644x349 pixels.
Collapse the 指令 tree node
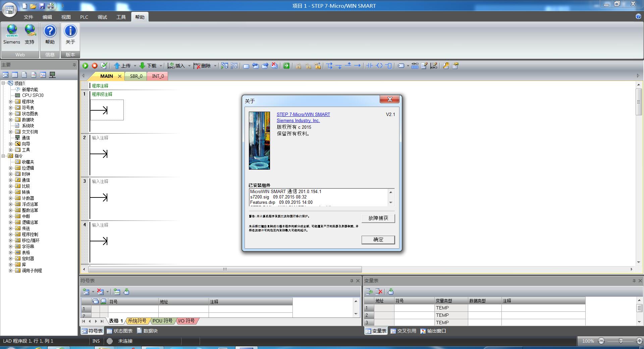click(3, 156)
